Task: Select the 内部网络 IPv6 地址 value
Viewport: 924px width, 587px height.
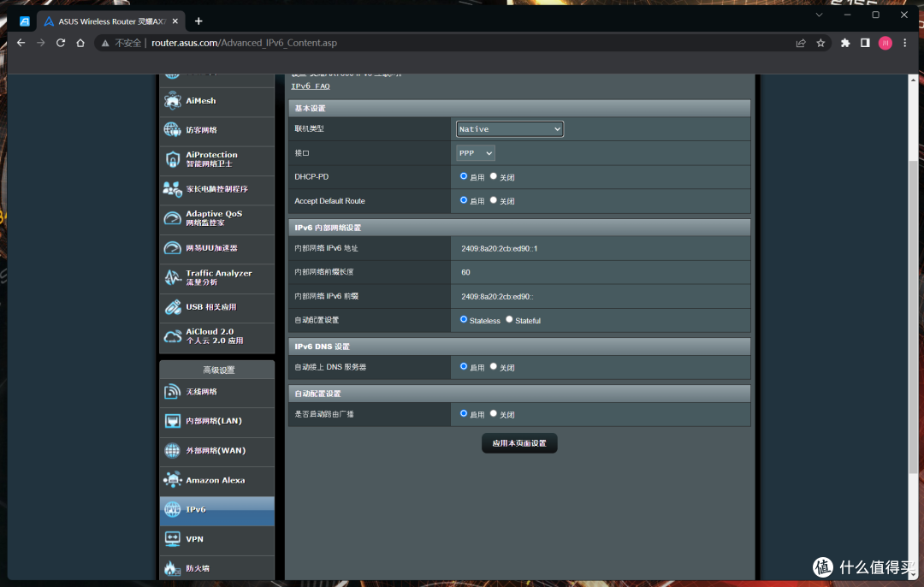Action: click(x=499, y=249)
